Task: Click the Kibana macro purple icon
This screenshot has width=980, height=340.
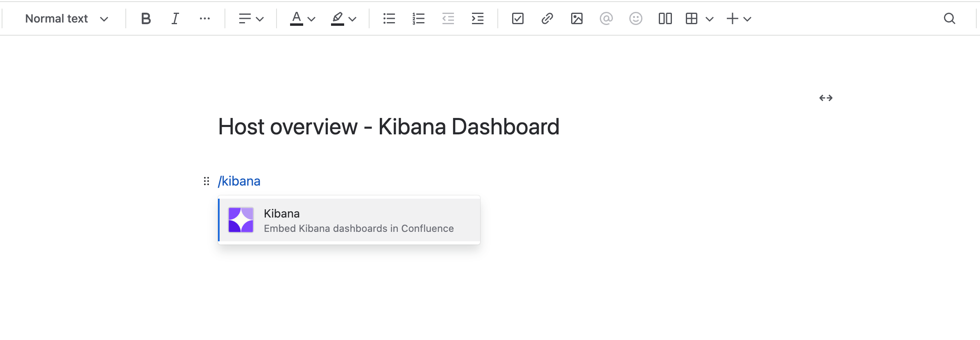Action: point(241,220)
